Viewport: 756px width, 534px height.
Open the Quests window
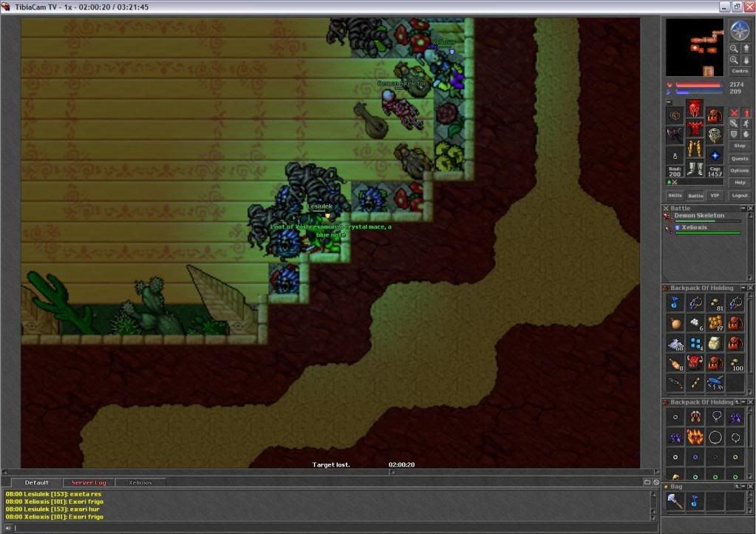coord(740,158)
